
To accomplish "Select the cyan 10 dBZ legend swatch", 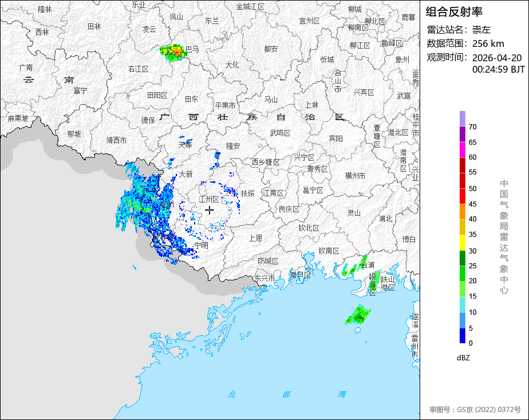I will [x=462, y=304].
